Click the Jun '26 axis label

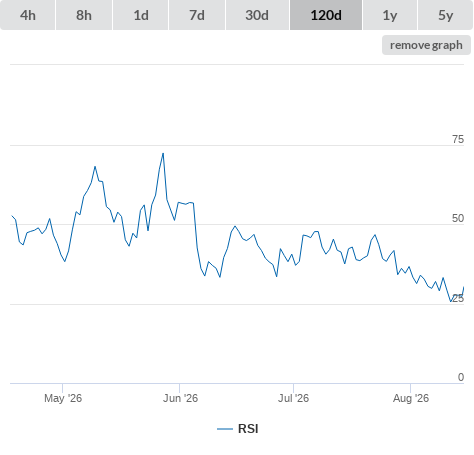tap(180, 398)
